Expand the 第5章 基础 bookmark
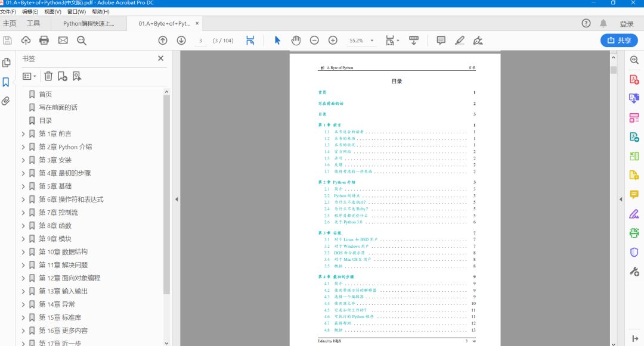This screenshot has width=644, height=346. click(x=23, y=186)
